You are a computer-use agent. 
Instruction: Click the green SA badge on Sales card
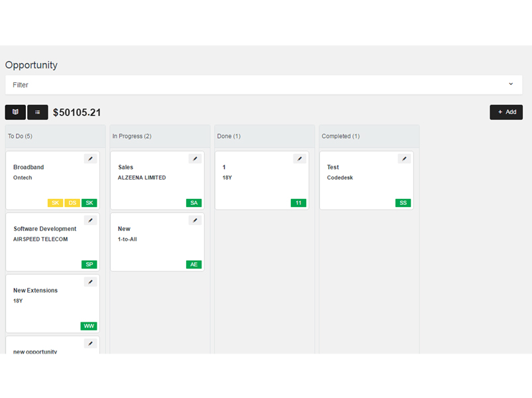(x=194, y=203)
